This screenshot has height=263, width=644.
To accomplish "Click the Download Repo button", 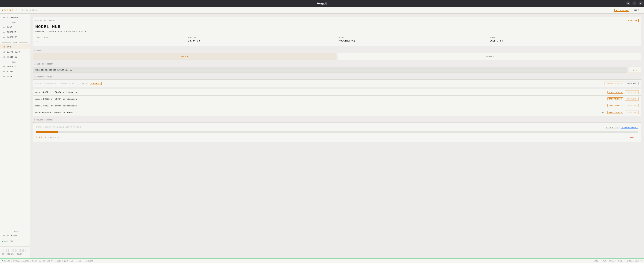I will pyautogui.click(x=614, y=83).
